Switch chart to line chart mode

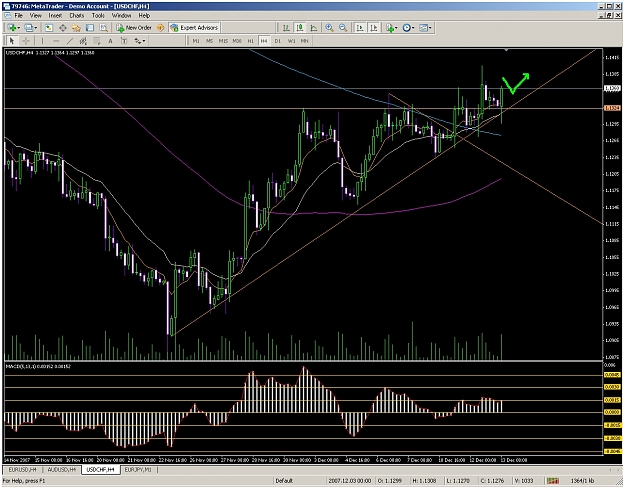pyautogui.click(x=314, y=28)
